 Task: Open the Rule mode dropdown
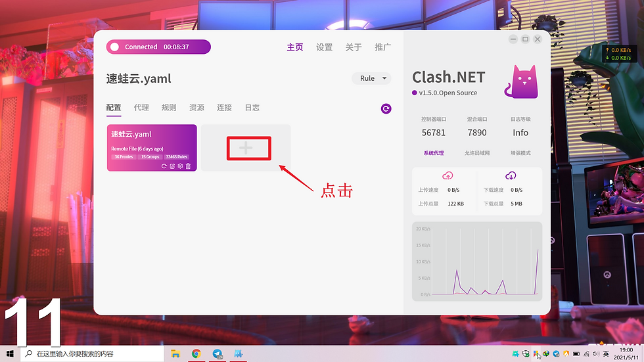371,78
